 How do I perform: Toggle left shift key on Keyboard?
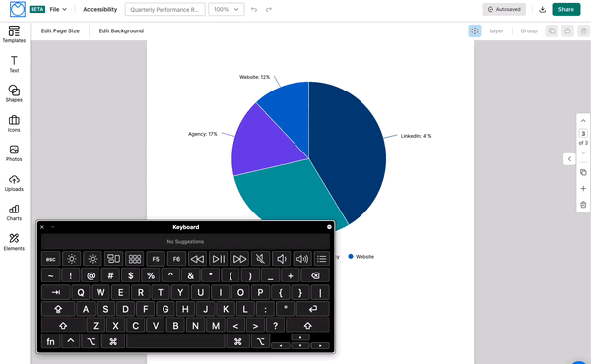pos(63,326)
